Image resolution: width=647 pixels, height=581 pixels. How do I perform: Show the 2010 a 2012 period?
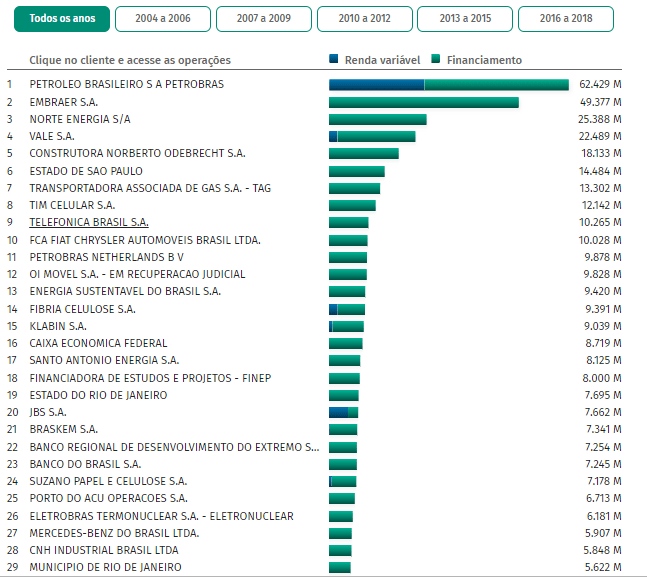362,19
